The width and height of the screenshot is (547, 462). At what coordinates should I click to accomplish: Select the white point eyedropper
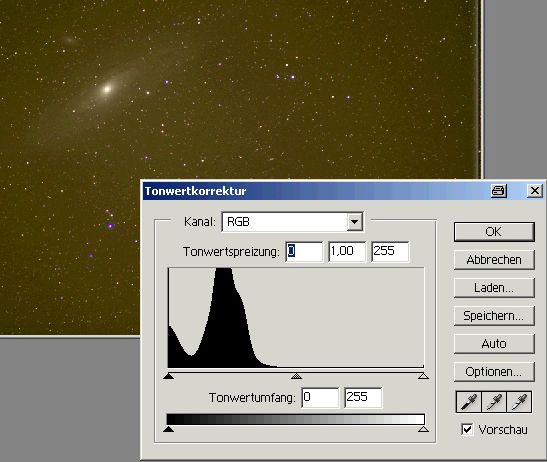519,402
